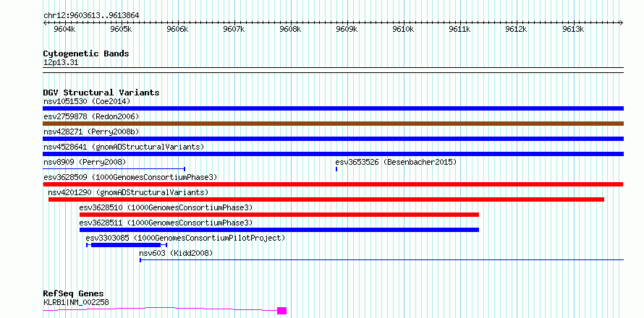This screenshot has width=644, height=318.
Task: Click the 9604k ruler tick label
Action: (65, 30)
